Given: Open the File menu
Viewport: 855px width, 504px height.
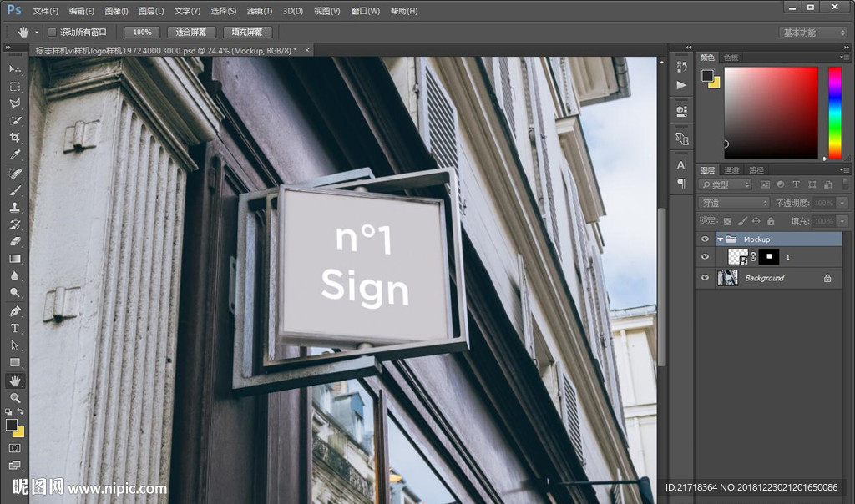Looking at the screenshot, I should [45, 11].
